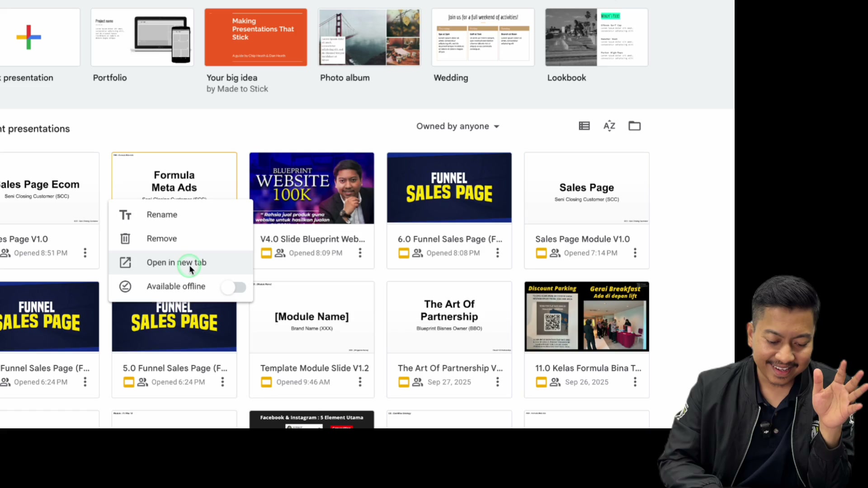This screenshot has height=488, width=868.
Task: Click the Template Module Slide V1.2 title
Action: click(315, 368)
